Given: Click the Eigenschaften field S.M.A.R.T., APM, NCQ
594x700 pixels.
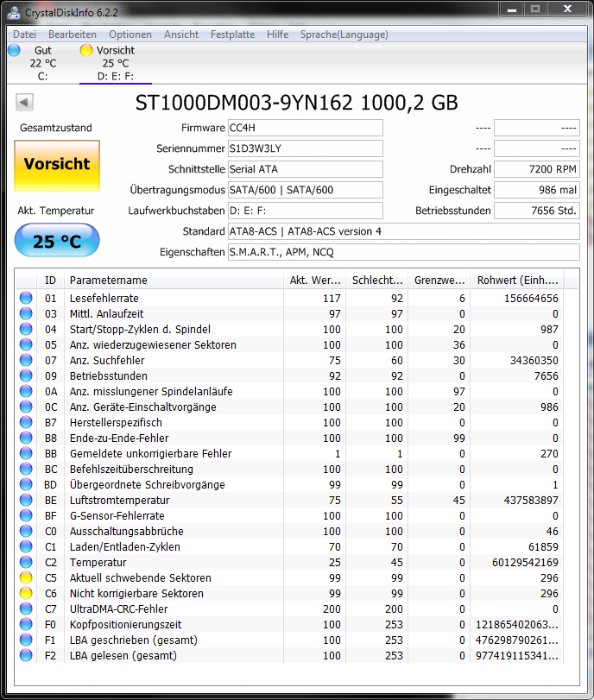Looking at the screenshot, I should pyautogui.click(x=404, y=252).
